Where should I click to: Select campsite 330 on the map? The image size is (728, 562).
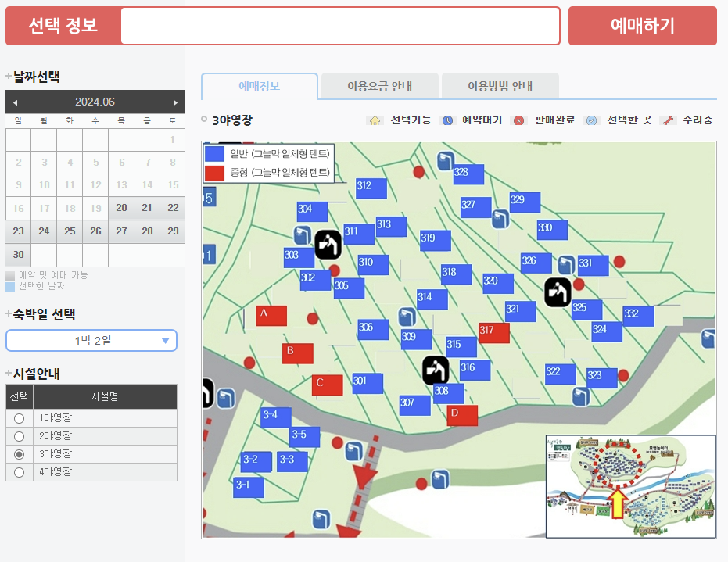[x=552, y=230]
